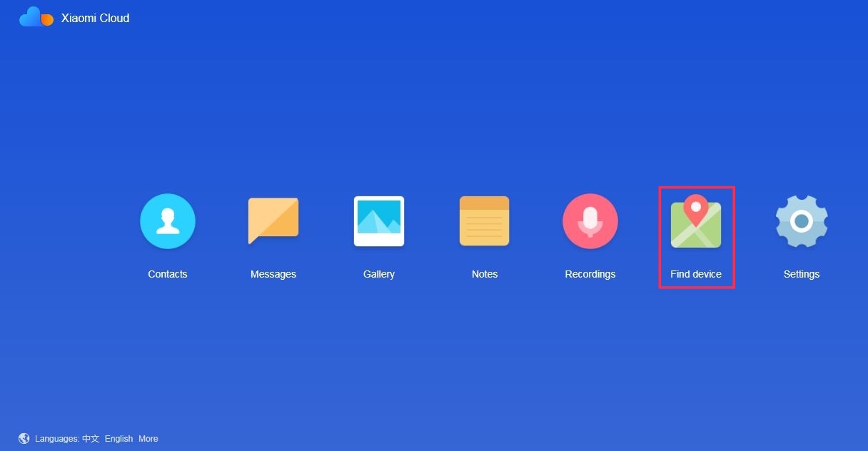Image resolution: width=868 pixels, height=451 pixels.
Task: Show More language options
Action: (x=148, y=439)
